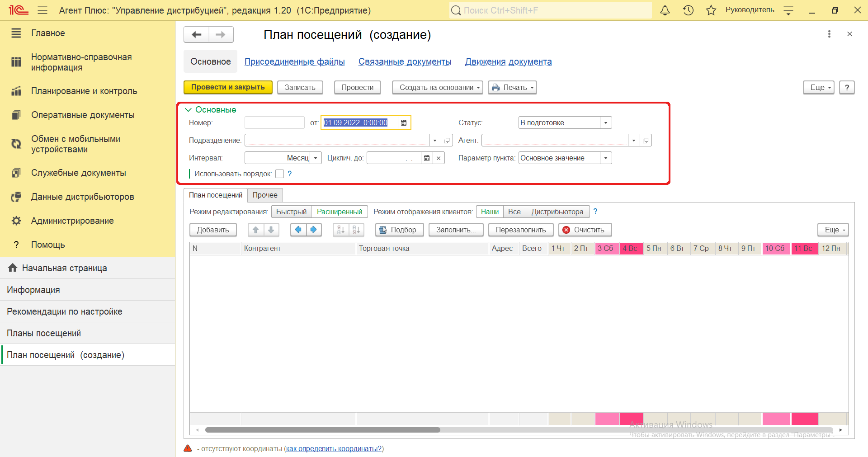Move row up arrow button

click(x=256, y=230)
